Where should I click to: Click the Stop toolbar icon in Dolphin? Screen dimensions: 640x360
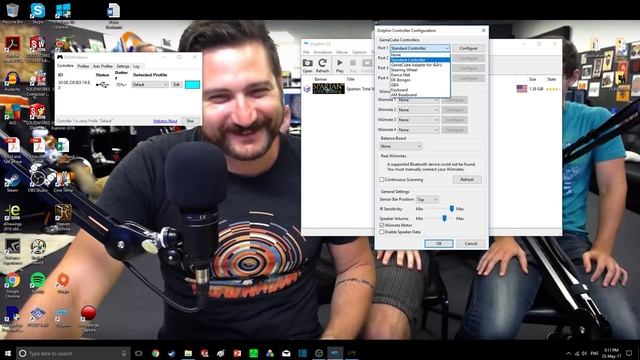point(353,66)
